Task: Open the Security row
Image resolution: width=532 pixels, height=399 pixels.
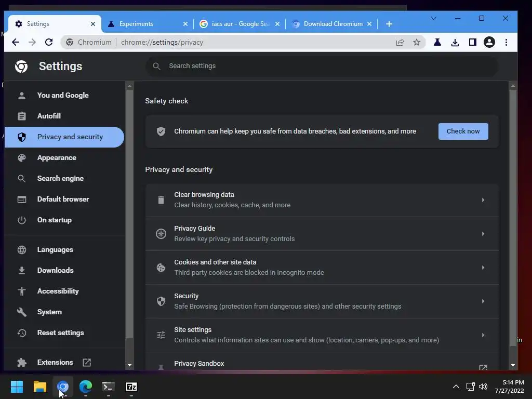Action: [322, 301]
